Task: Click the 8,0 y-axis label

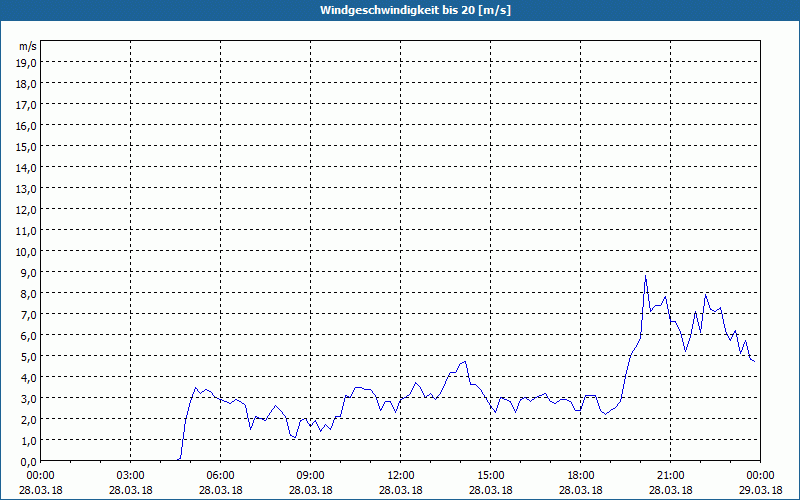Action: tap(30, 294)
